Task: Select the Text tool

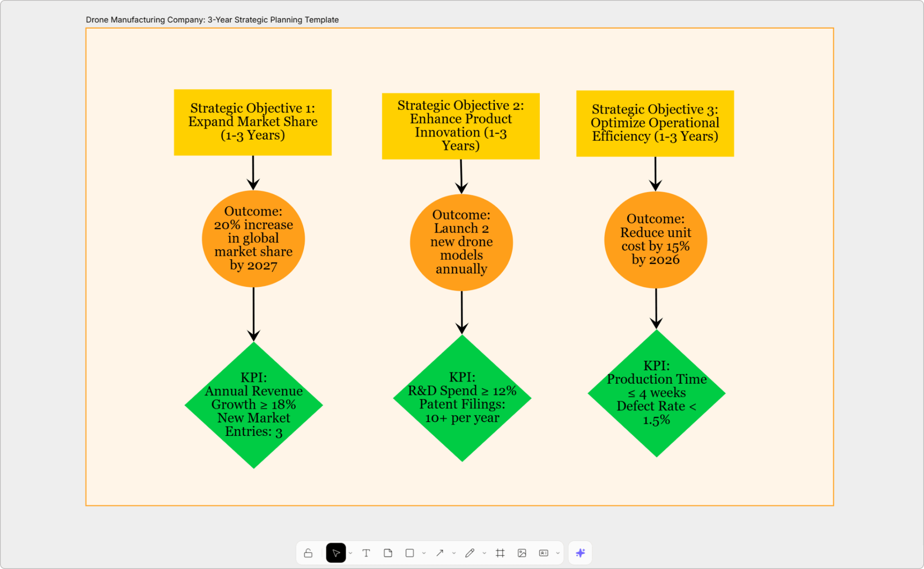Action: coord(366,553)
